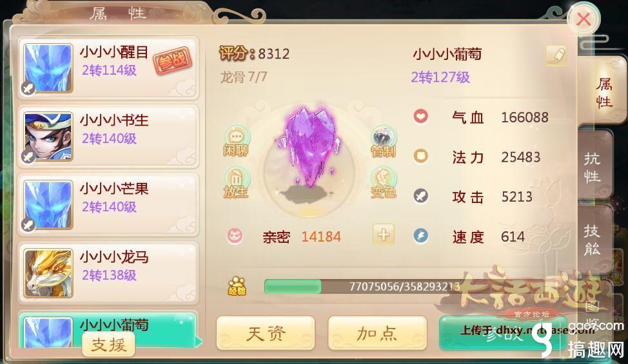Viewport: 628px width, 364px height.
Task: Tap the 放生 release icon
Action: click(x=236, y=183)
